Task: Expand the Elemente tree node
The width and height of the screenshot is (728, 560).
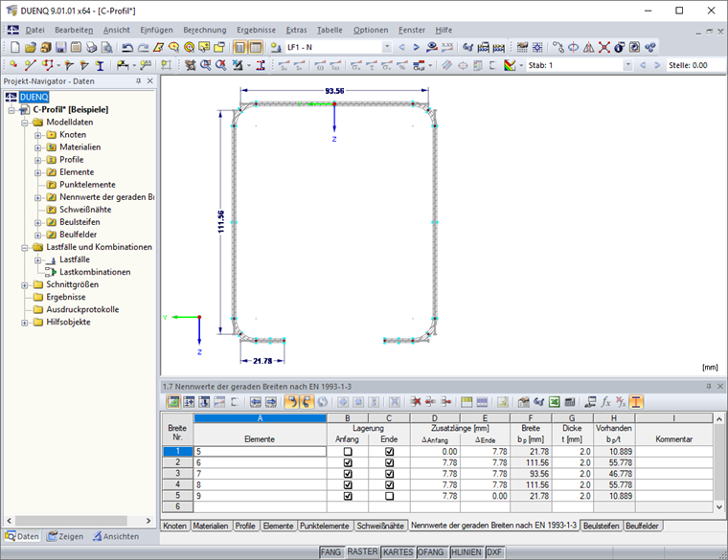Action: (38, 173)
